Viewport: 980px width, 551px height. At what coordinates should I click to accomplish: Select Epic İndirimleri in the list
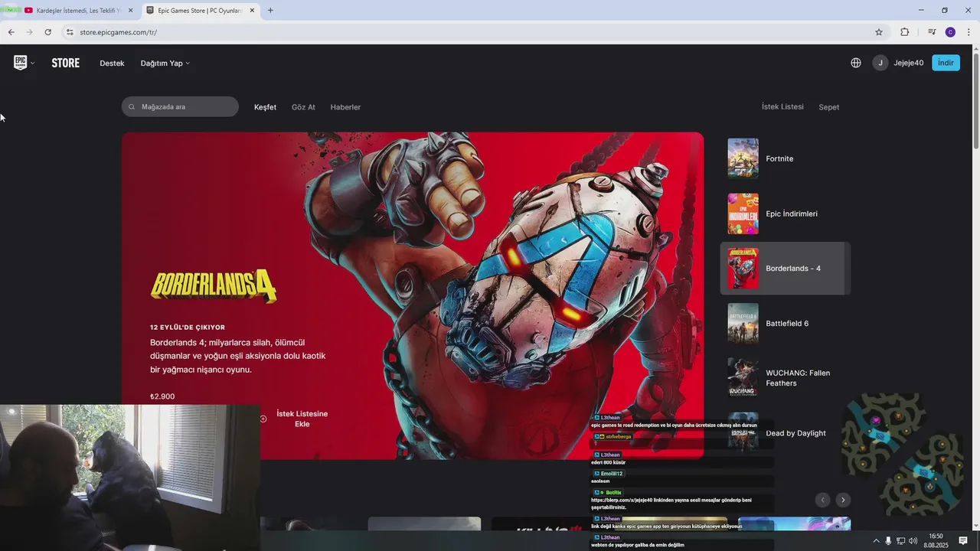[x=786, y=214]
